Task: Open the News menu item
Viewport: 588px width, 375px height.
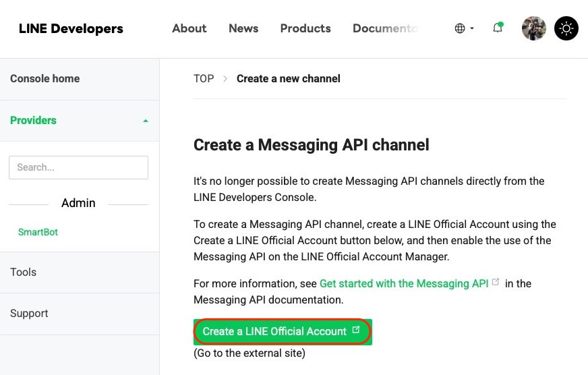Action: [243, 28]
